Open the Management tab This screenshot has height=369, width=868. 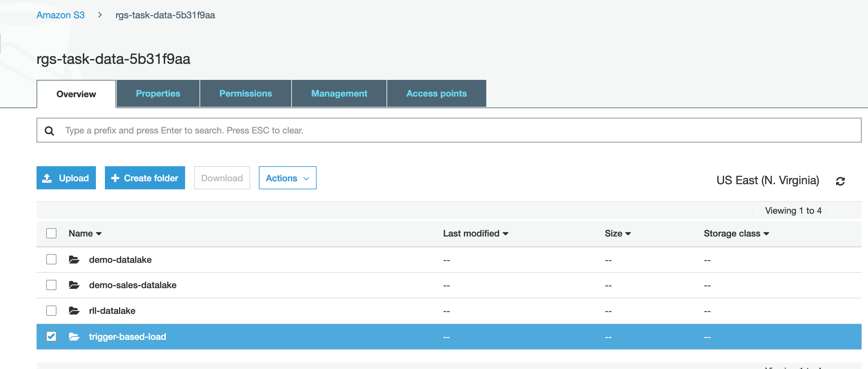(339, 93)
